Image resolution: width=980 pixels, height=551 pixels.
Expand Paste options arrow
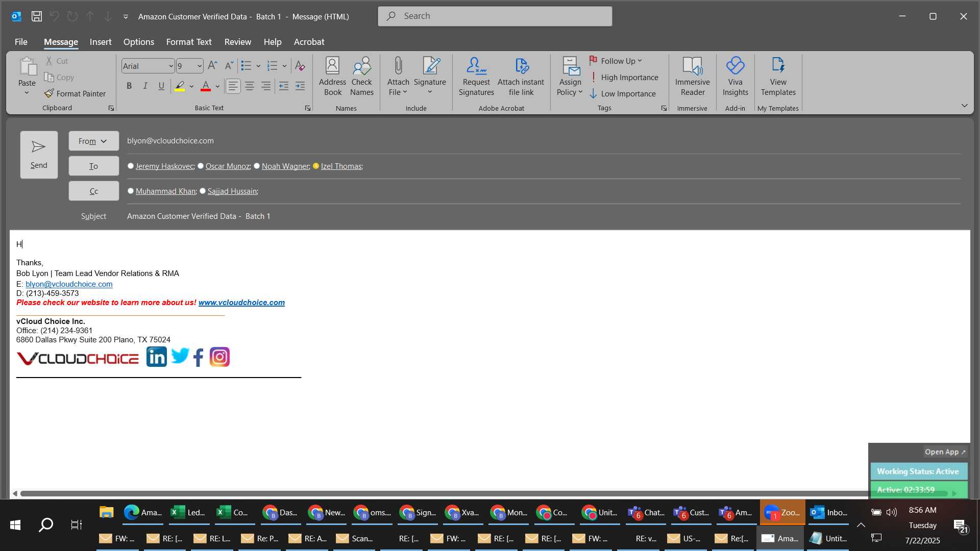pyautogui.click(x=27, y=93)
